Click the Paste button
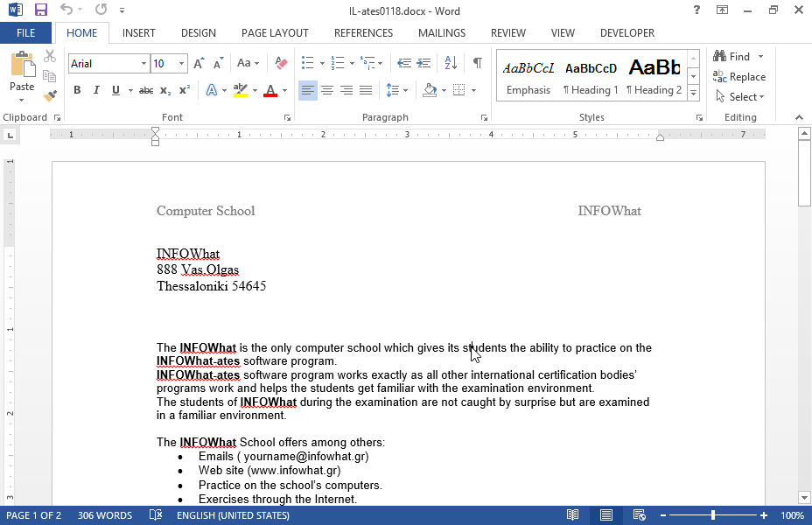Image resolution: width=812 pixels, height=525 pixels. pos(22,75)
